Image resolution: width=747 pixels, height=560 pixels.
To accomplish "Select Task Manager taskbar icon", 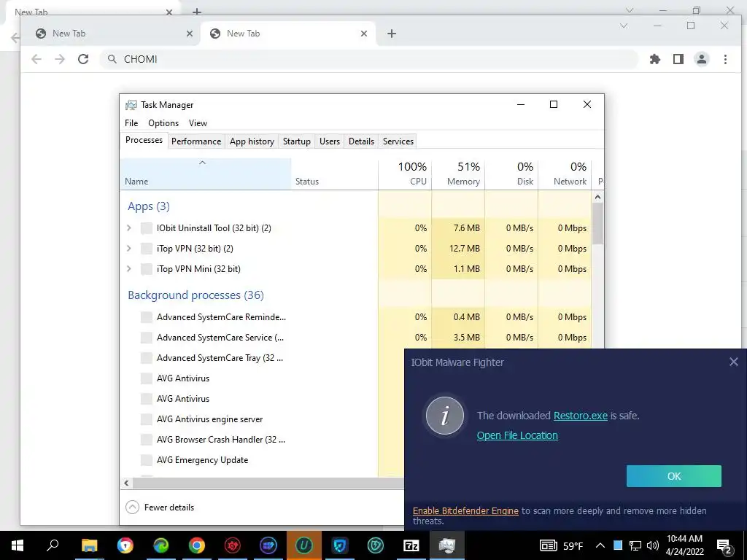I will [446, 545].
